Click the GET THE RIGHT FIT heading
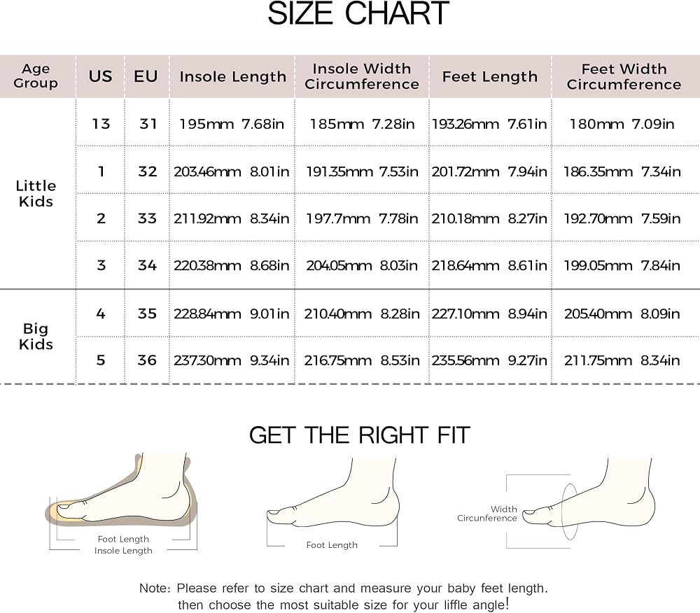Screen dimensions: 700x613 click(x=360, y=435)
